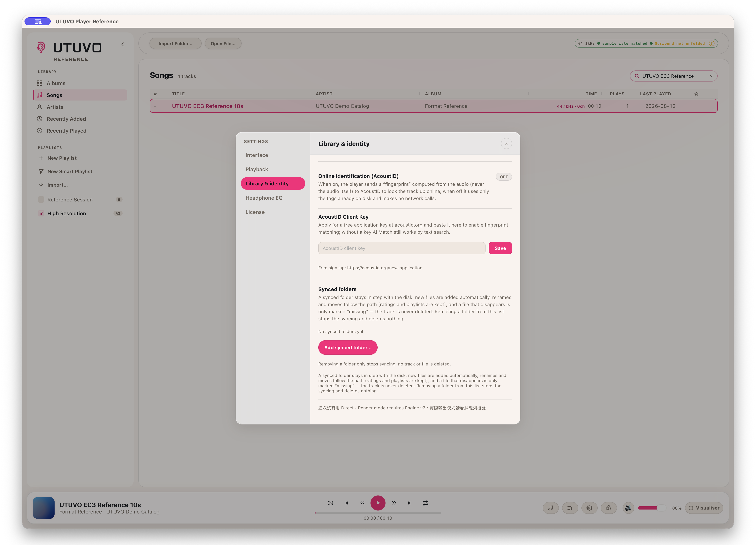Click the search magnifier icon

(637, 76)
